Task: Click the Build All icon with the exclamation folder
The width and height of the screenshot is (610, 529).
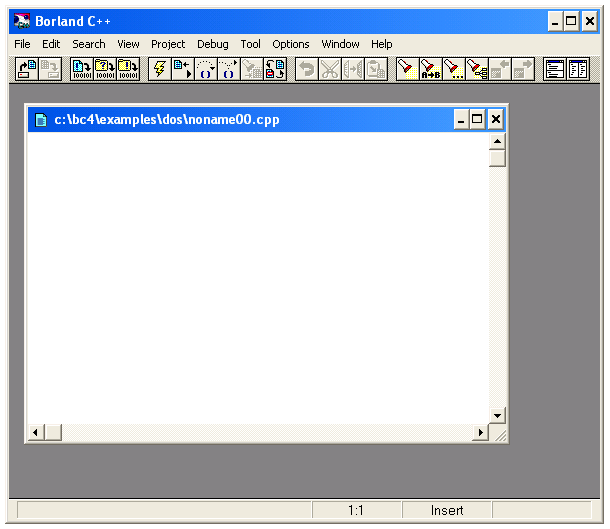Action: [128, 69]
